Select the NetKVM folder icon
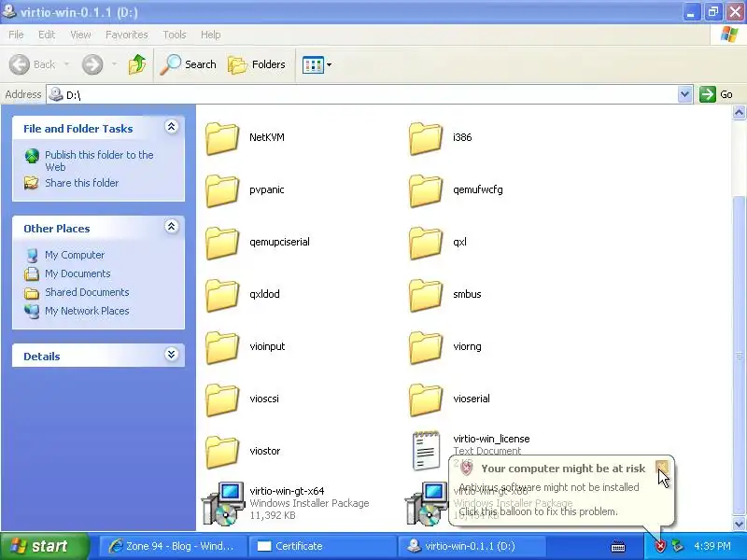This screenshot has height=560, width=747. click(x=222, y=138)
